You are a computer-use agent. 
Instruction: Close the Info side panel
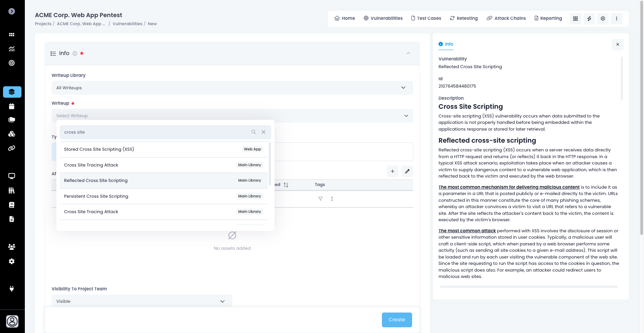click(x=617, y=45)
